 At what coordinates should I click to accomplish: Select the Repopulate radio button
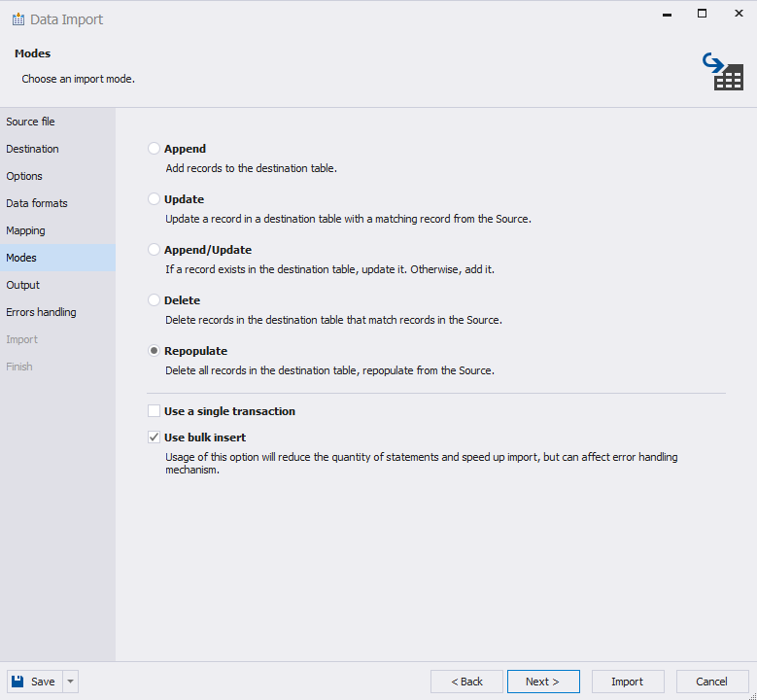pos(154,351)
